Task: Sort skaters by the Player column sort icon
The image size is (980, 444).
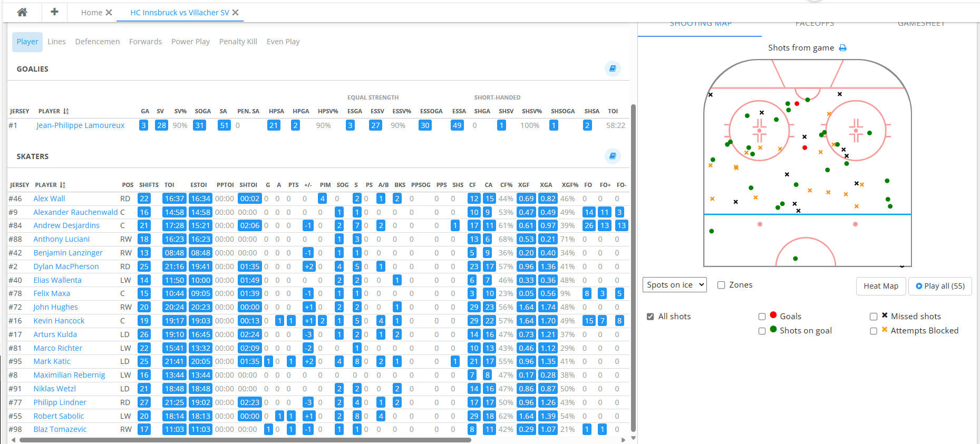Action: point(63,185)
